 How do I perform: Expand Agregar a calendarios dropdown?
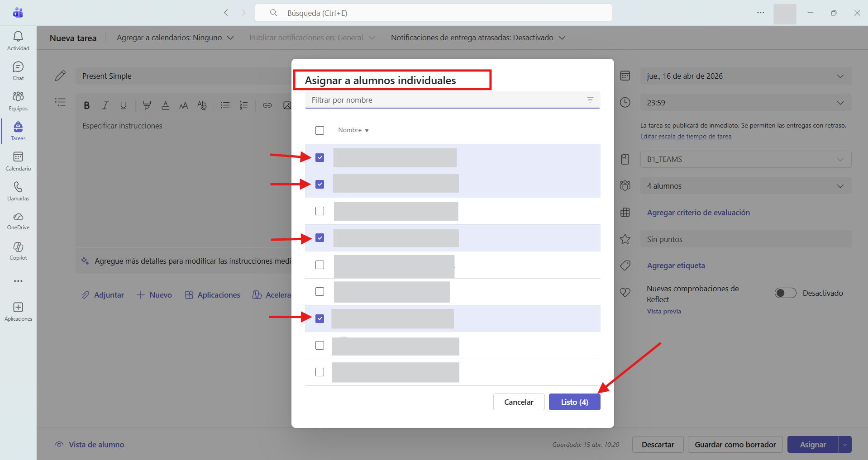tap(175, 38)
